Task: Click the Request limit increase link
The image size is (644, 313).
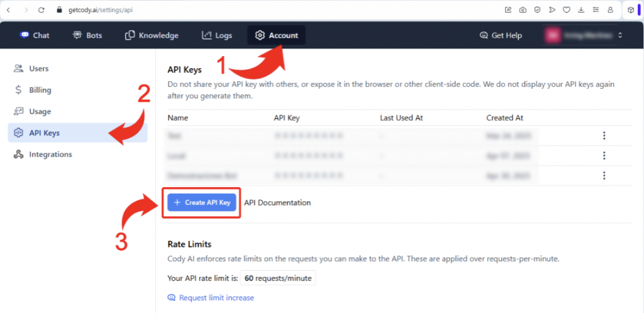Action: coord(216,297)
